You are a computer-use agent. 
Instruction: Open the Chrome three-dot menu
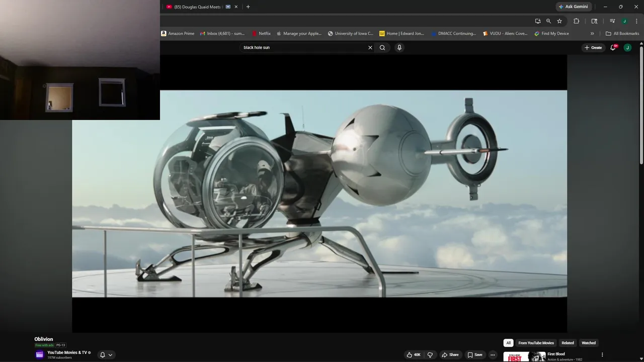[636, 21]
